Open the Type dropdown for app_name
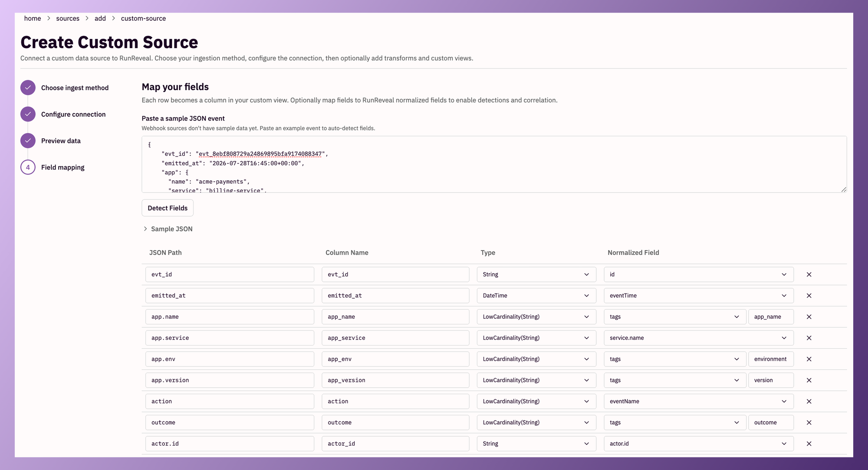 tap(536, 317)
